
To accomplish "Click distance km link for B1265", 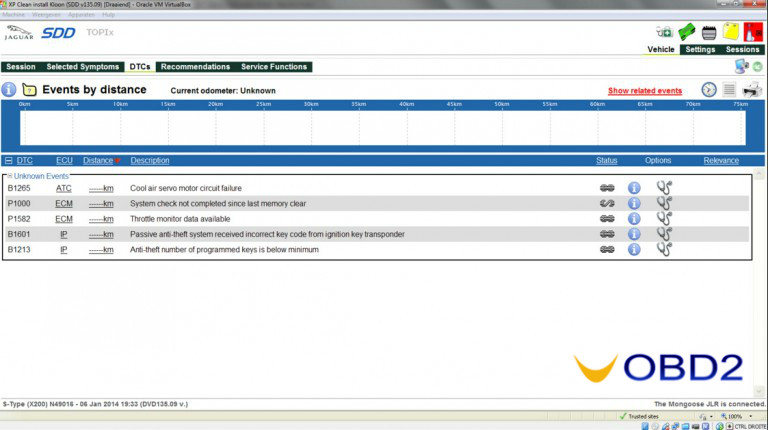I will point(101,188).
